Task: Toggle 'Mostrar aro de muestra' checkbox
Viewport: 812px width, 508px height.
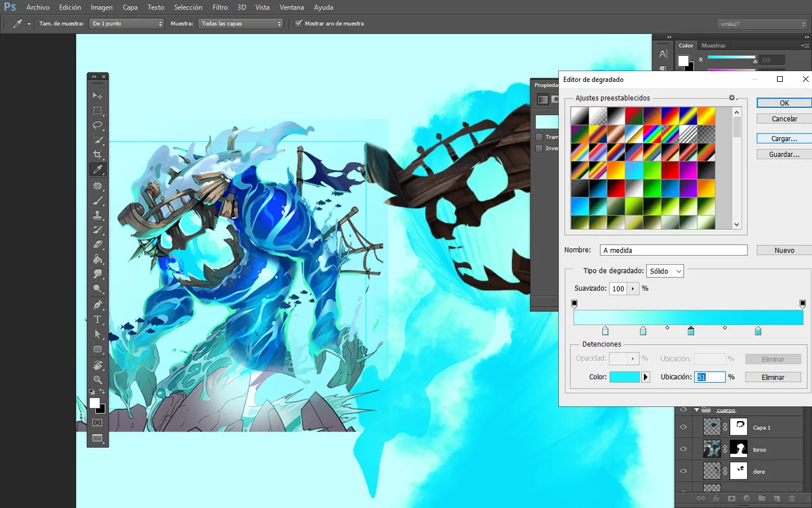Action: (299, 23)
